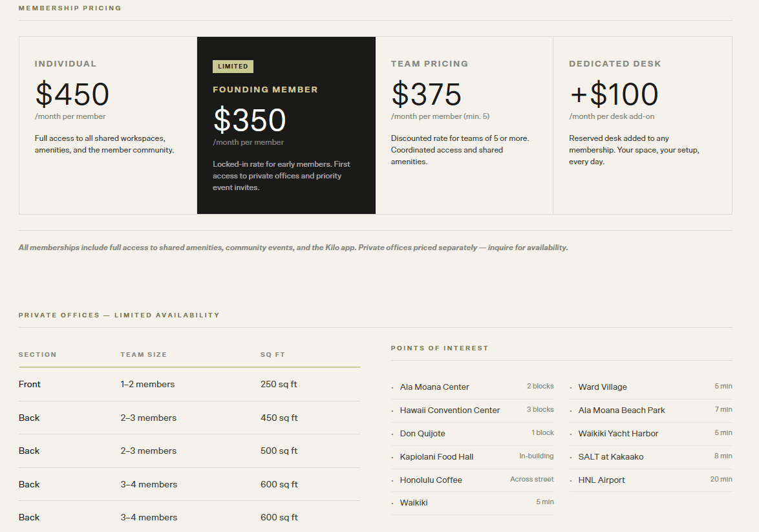This screenshot has width=759, height=532.
Task: Click '2–3 members' in the 500 sq ft row
Action: pyautogui.click(x=149, y=451)
